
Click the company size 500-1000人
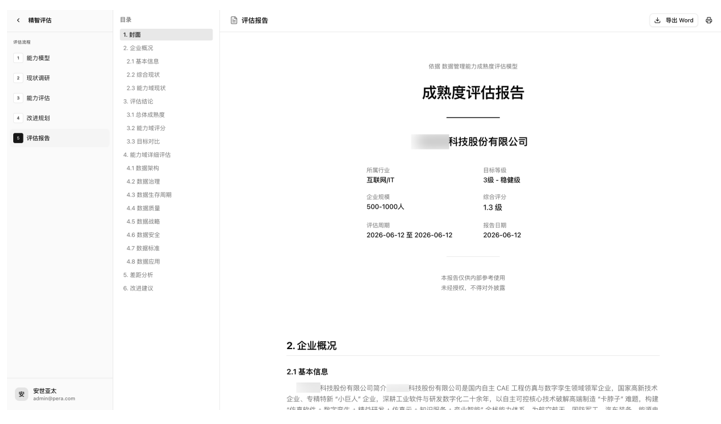click(385, 207)
